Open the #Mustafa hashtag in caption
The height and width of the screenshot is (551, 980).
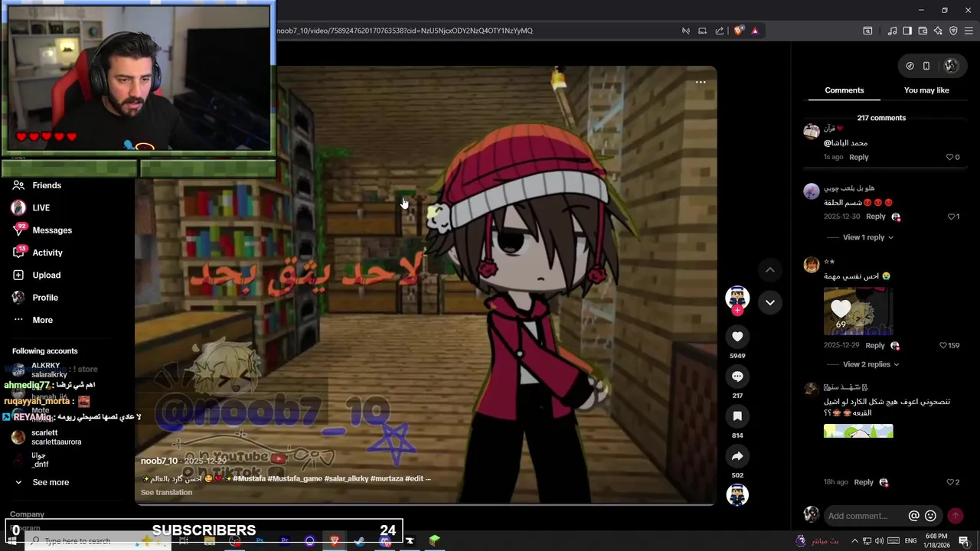tap(248, 478)
